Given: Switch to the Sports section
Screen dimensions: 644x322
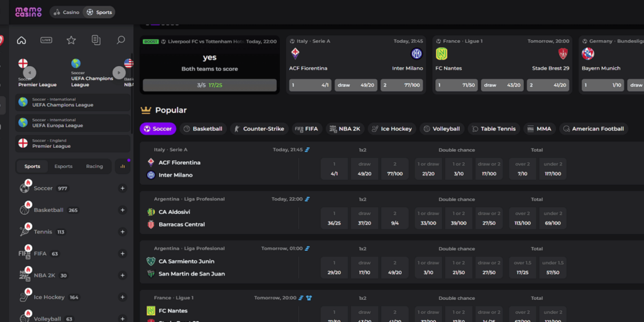Looking at the screenshot, I should [x=99, y=13].
